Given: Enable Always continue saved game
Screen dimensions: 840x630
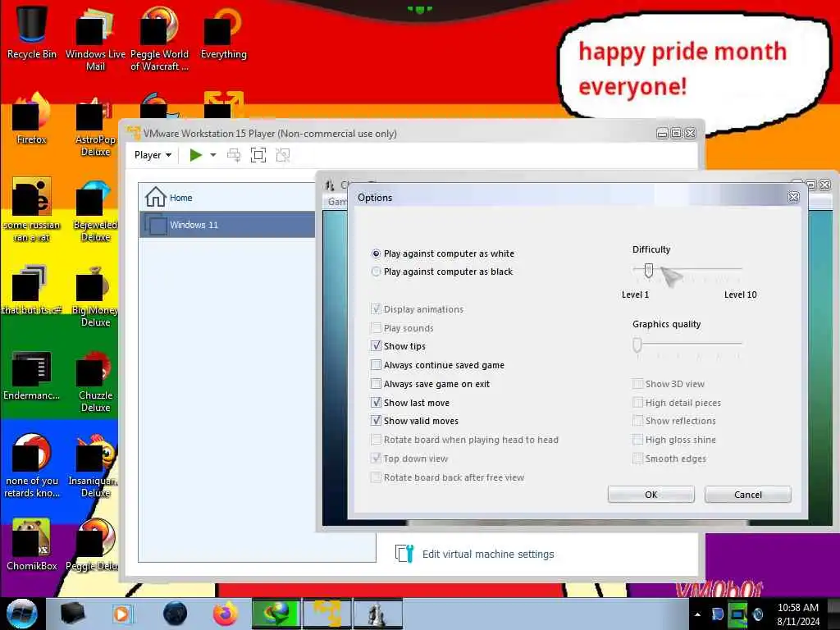Looking at the screenshot, I should pos(376,365).
